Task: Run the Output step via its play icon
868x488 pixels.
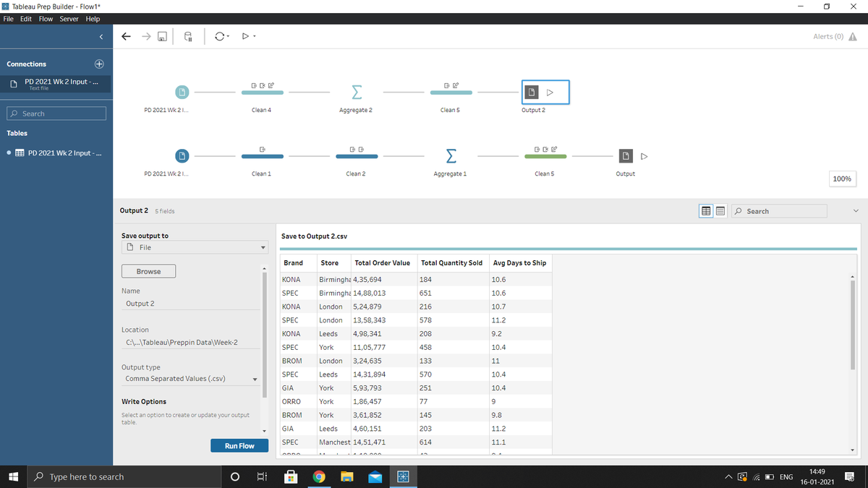Action: pos(644,156)
